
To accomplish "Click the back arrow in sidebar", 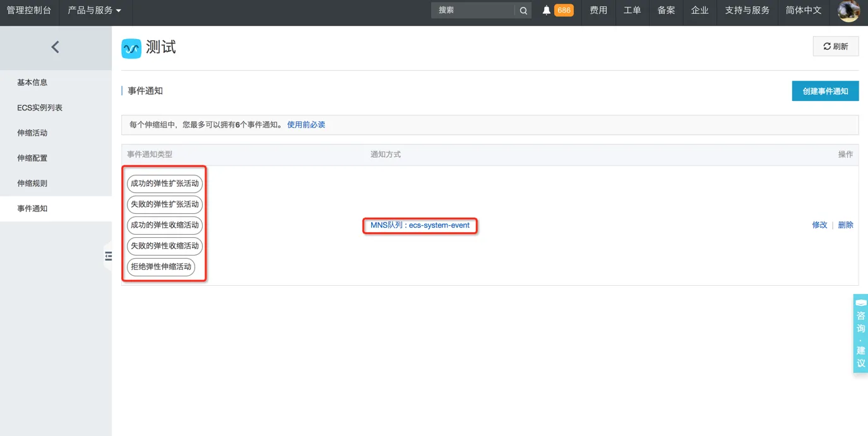I will 56,47.
